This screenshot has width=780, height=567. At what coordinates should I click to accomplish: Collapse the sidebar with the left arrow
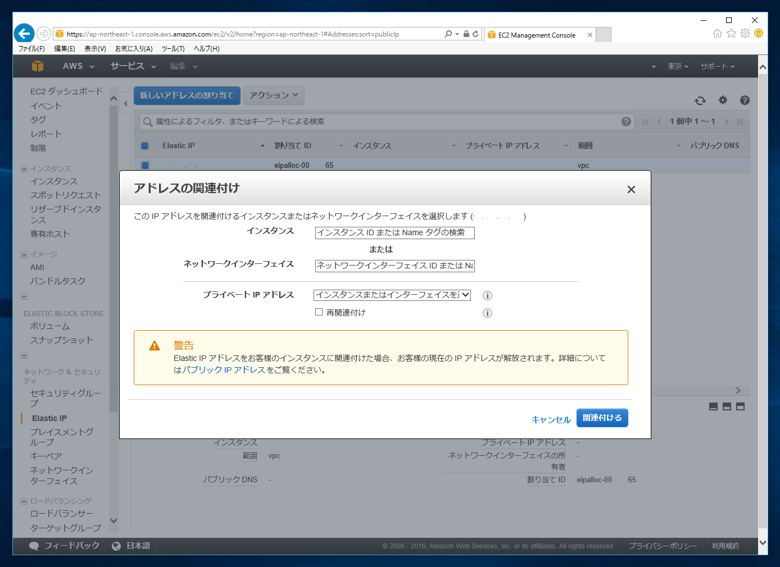pos(125,103)
